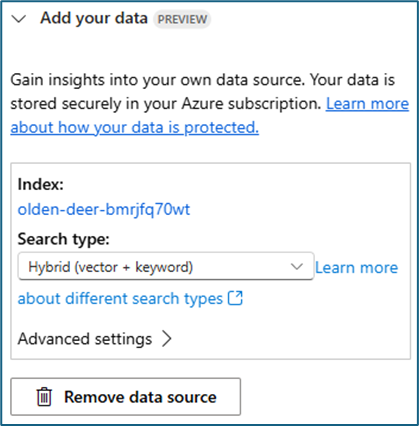Select the Search type label
The image size is (419, 426).
(63, 239)
